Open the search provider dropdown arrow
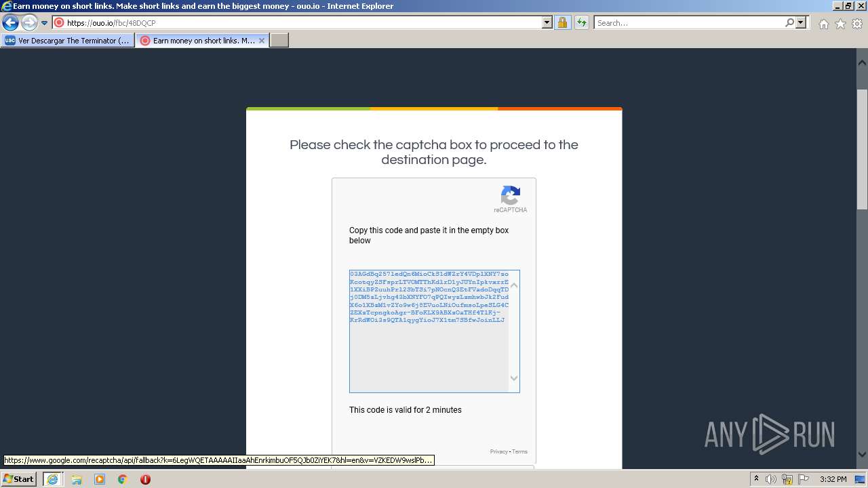The height and width of the screenshot is (488, 868). (x=802, y=23)
